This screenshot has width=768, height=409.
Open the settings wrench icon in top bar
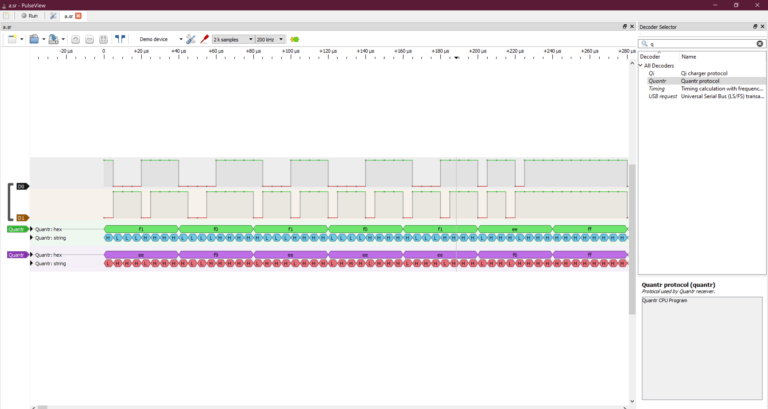53,16
